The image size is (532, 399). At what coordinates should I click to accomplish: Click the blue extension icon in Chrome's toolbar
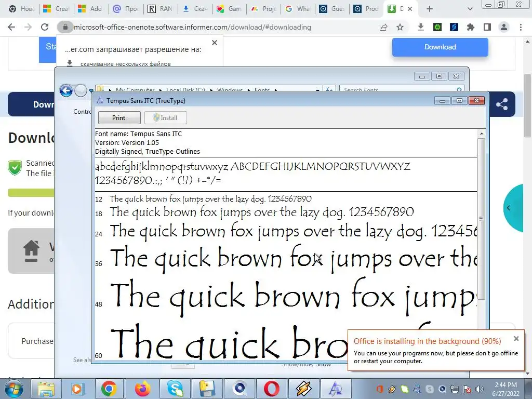[x=454, y=27]
